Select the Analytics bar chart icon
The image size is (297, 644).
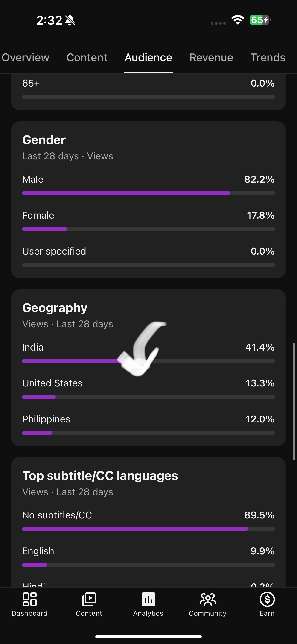148,600
